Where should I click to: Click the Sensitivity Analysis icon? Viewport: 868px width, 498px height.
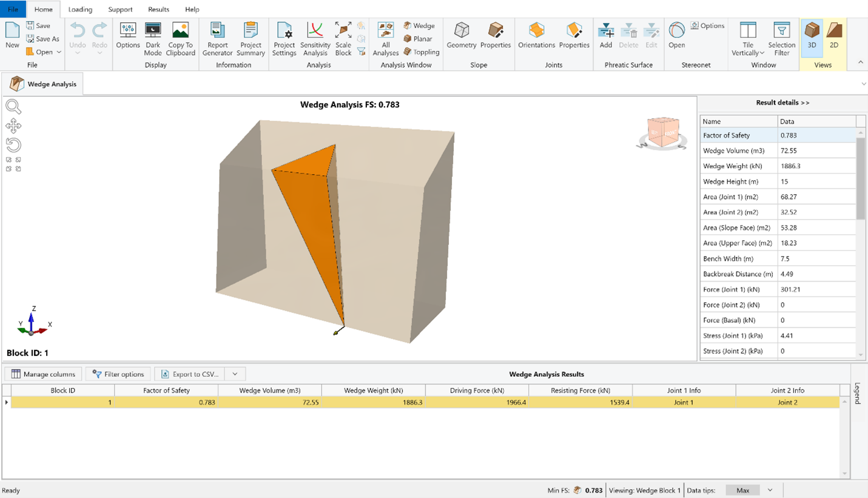315,38
